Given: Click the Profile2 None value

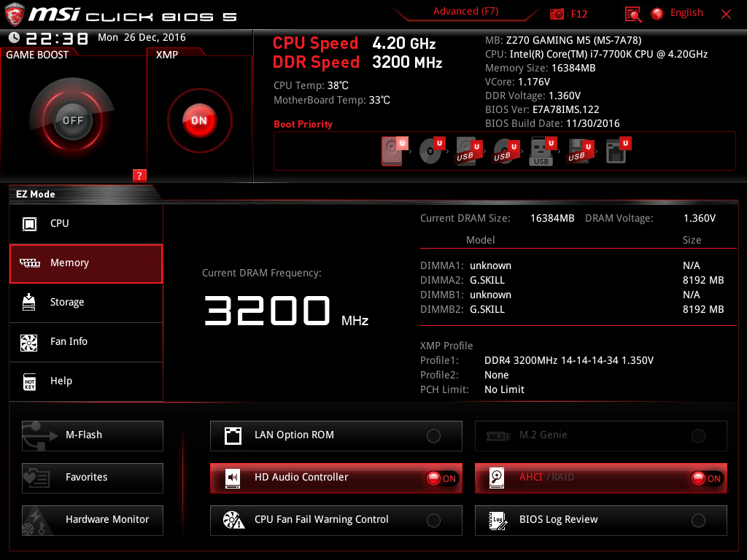Looking at the screenshot, I should (x=496, y=375).
